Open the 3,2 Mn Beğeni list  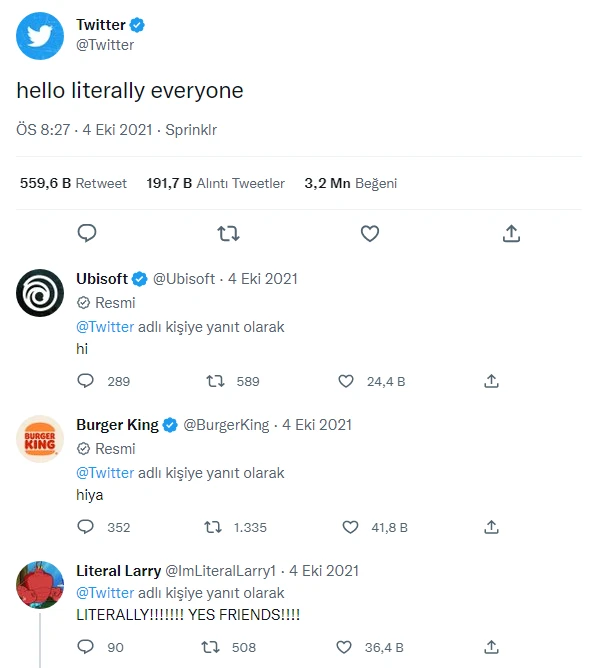pos(351,183)
